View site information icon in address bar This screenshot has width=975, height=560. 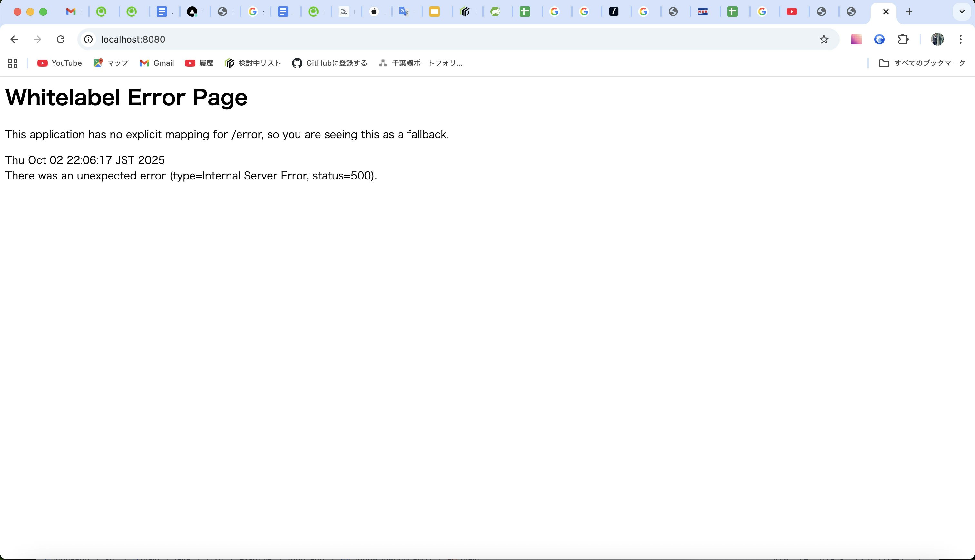click(x=88, y=39)
